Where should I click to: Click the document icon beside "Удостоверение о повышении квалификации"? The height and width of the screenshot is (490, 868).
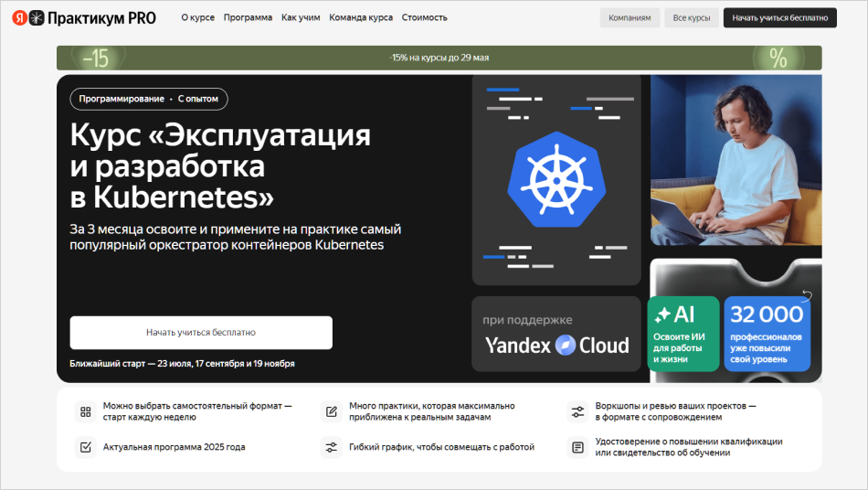[577, 447]
